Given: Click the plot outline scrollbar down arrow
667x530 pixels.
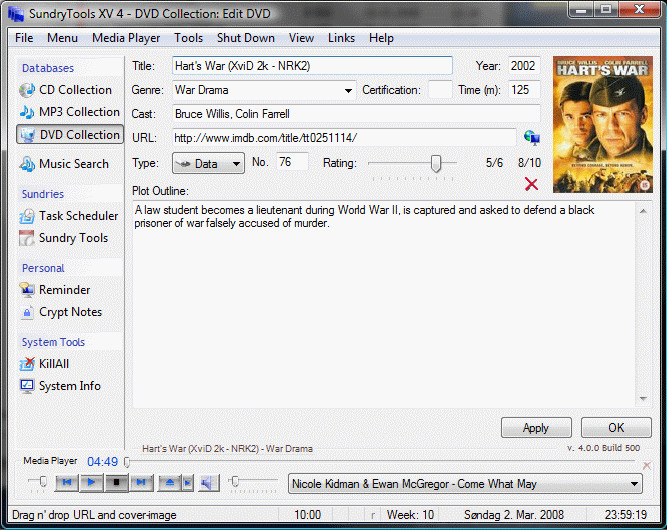Looking at the screenshot, I should click(643, 399).
